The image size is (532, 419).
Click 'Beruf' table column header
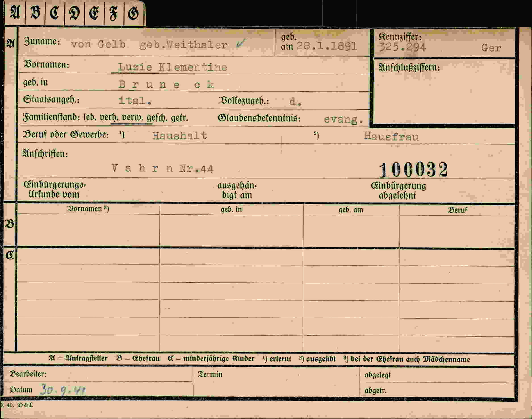pyautogui.click(x=457, y=210)
